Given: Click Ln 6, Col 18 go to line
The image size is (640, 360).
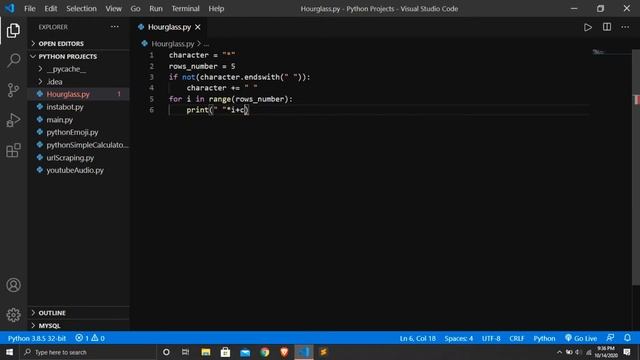Looking at the screenshot, I should (418, 338).
